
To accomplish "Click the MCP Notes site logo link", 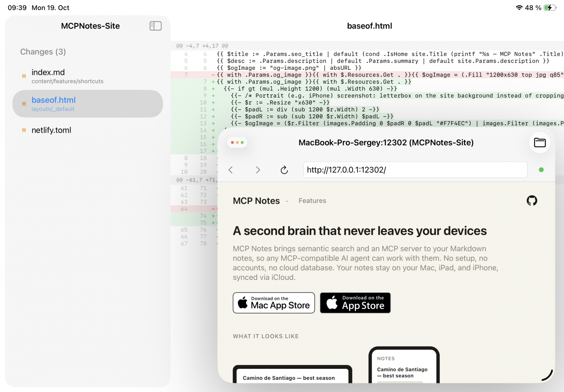I will coord(256,201).
